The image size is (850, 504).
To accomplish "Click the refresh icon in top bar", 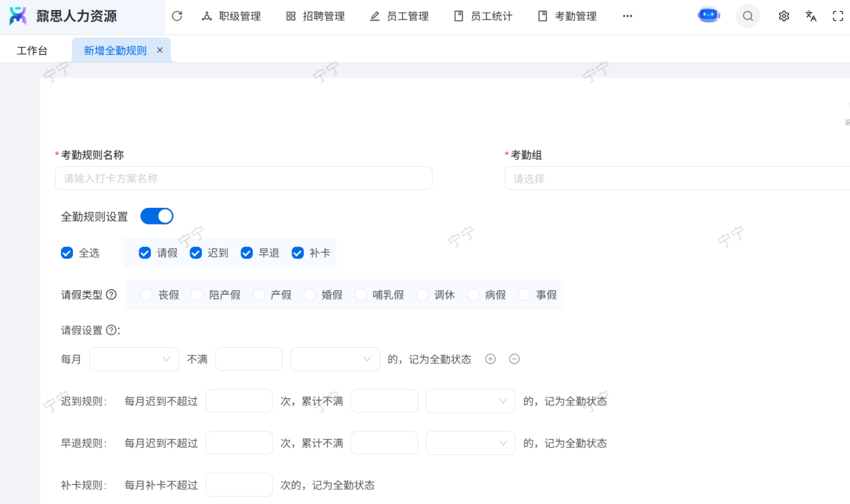I will pyautogui.click(x=177, y=16).
